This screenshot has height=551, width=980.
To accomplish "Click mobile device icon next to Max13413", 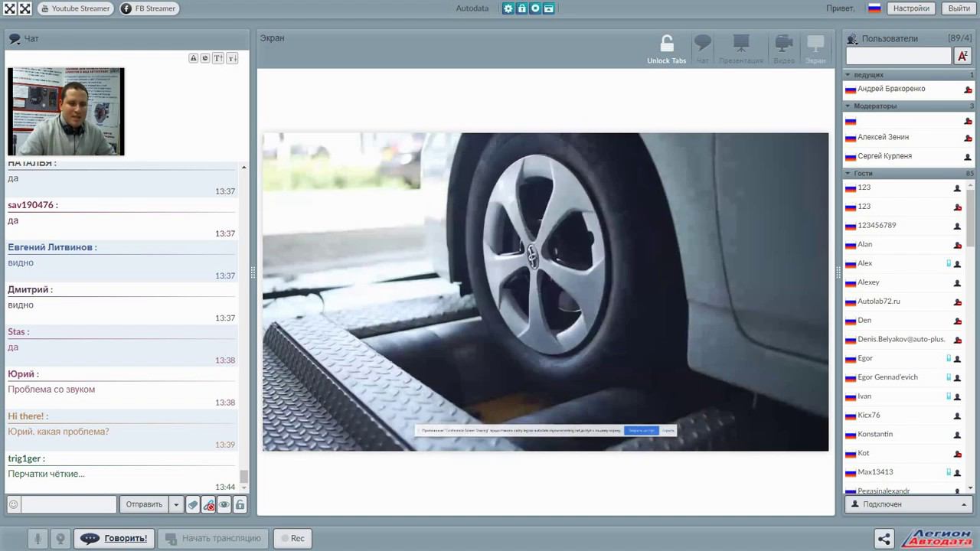I will (x=949, y=472).
